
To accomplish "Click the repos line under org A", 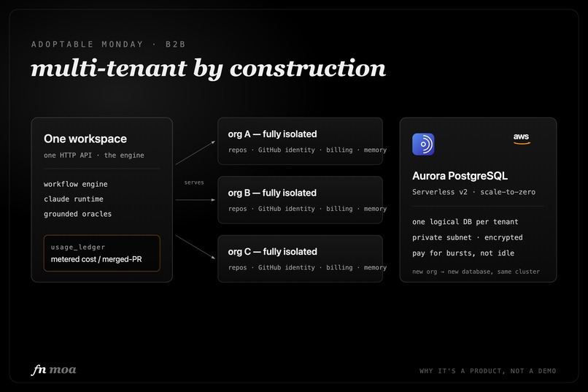I will [x=307, y=150].
